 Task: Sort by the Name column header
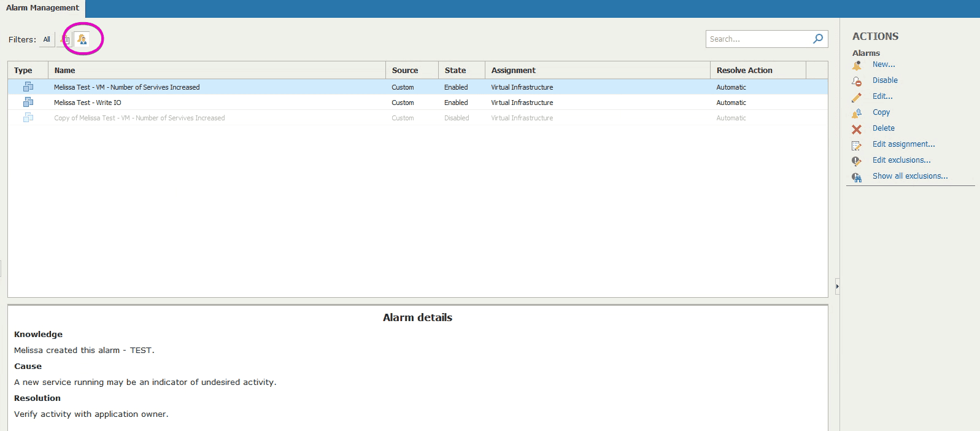tap(217, 70)
